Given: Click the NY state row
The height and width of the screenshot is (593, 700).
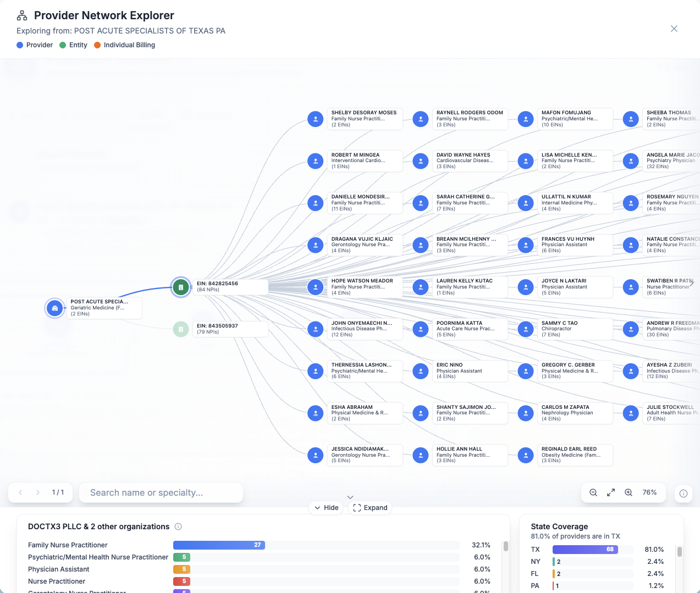Looking at the screenshot, I should 597,562.
